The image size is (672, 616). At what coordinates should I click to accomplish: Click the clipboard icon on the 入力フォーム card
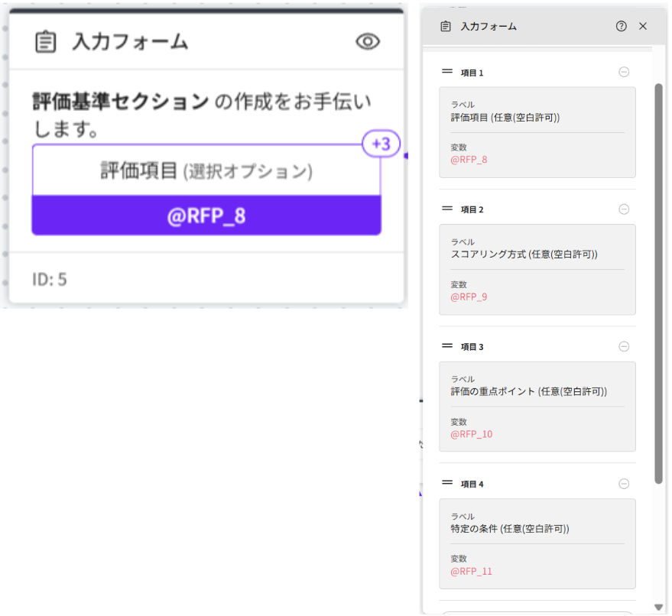pos(46,42)
